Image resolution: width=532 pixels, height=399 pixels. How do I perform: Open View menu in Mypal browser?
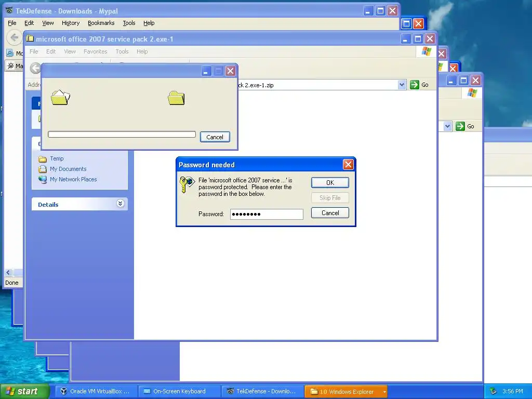[48, 23]
